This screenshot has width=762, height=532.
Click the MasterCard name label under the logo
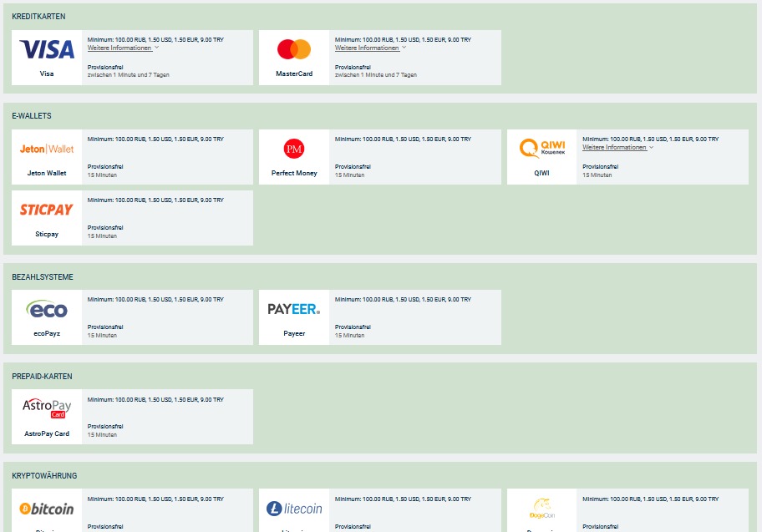click(294, 73)
